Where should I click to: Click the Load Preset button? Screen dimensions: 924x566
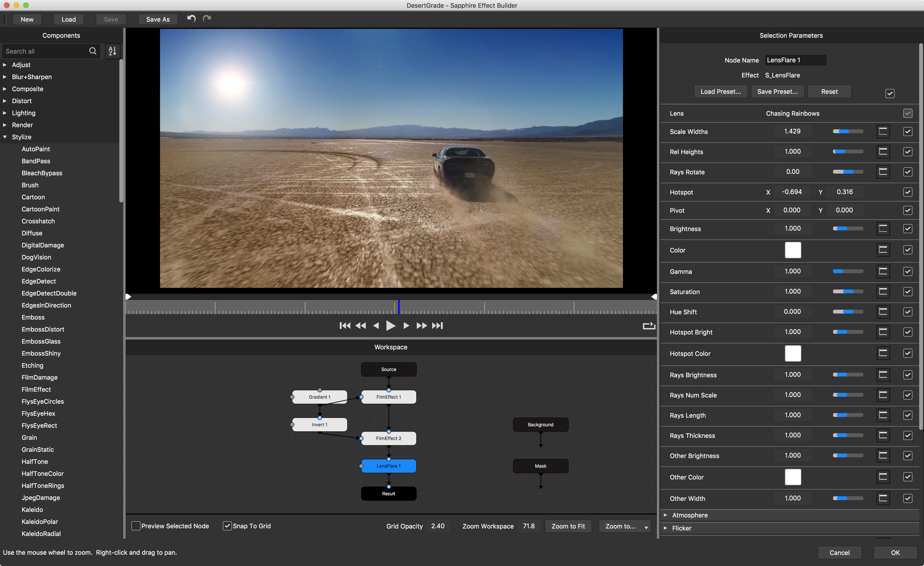721,92
